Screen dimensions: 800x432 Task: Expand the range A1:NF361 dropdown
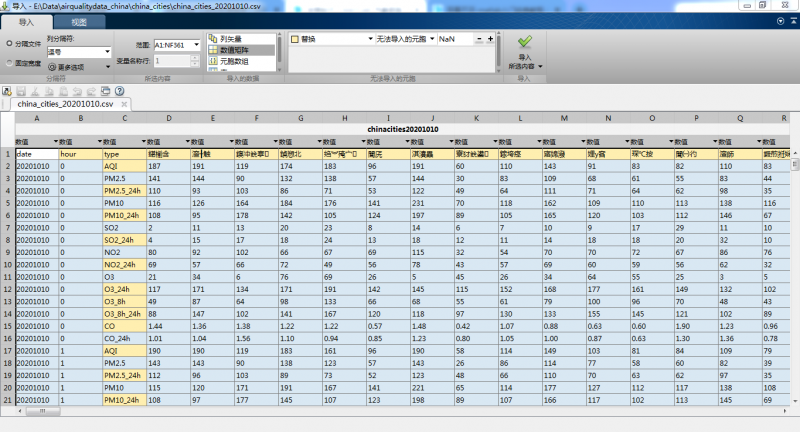coord(196,45)
